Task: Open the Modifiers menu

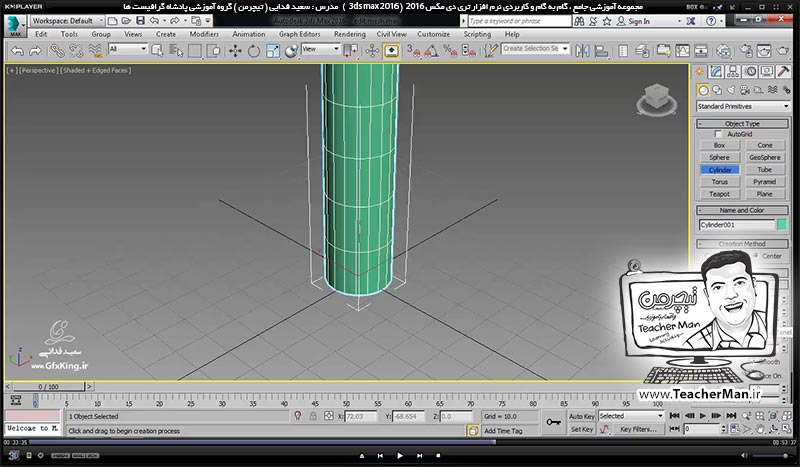Action: coord(204,34)
